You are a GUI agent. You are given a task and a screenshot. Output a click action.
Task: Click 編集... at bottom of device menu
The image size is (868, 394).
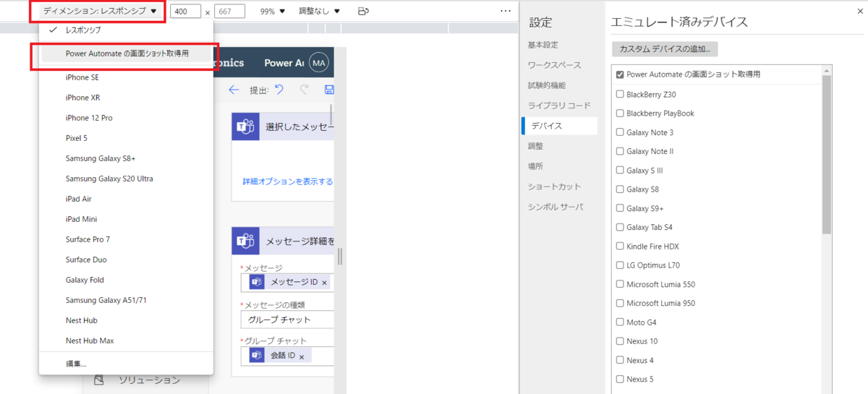click(x=126, y=364)
